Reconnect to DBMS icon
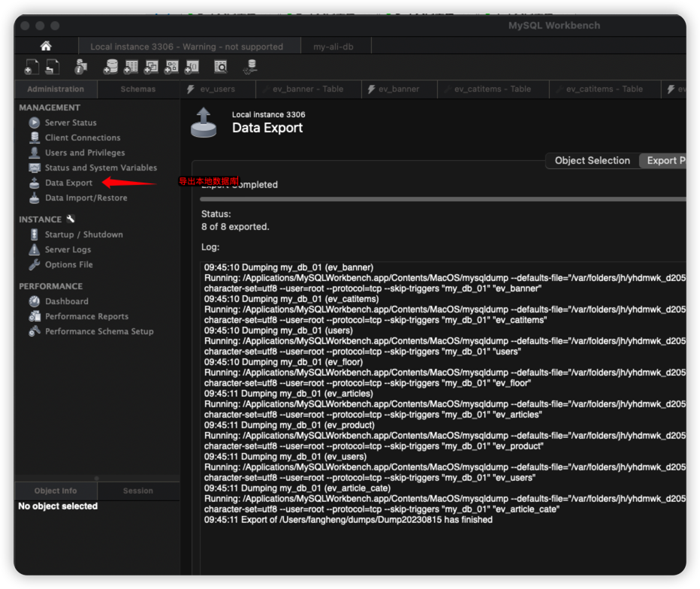Screen dimensions: 700x589 click(250, 67)
